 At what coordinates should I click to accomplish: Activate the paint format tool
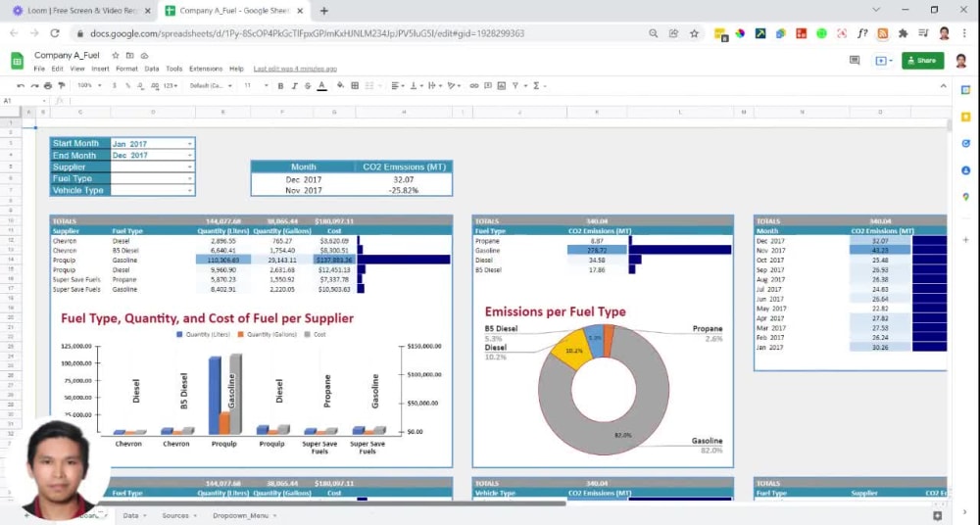coord(61,85)
